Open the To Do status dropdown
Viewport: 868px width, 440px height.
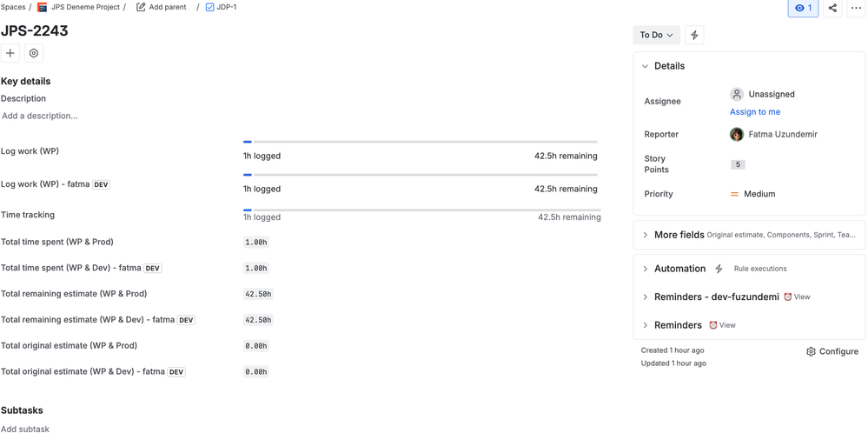click(657, 35)
